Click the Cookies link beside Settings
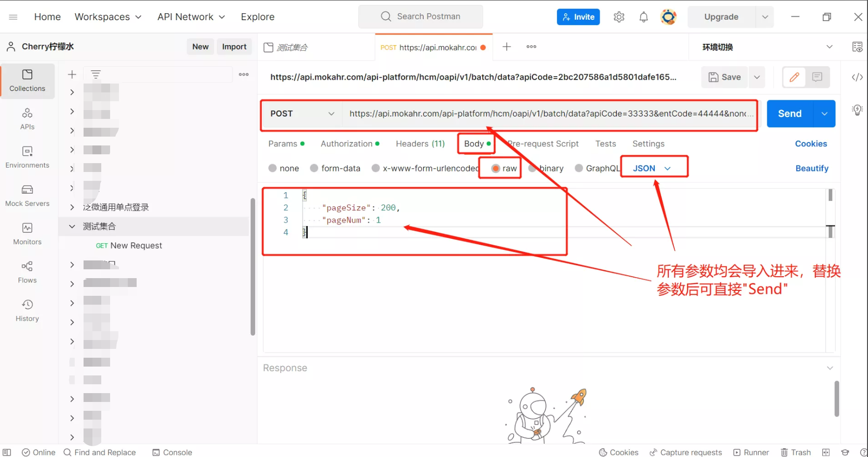 coord(811,143)
